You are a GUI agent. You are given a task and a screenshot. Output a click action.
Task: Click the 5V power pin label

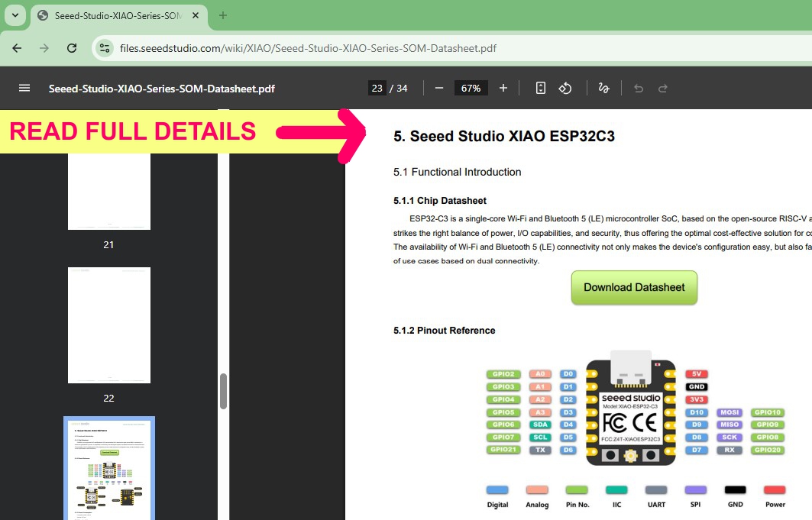coord(697,374)
